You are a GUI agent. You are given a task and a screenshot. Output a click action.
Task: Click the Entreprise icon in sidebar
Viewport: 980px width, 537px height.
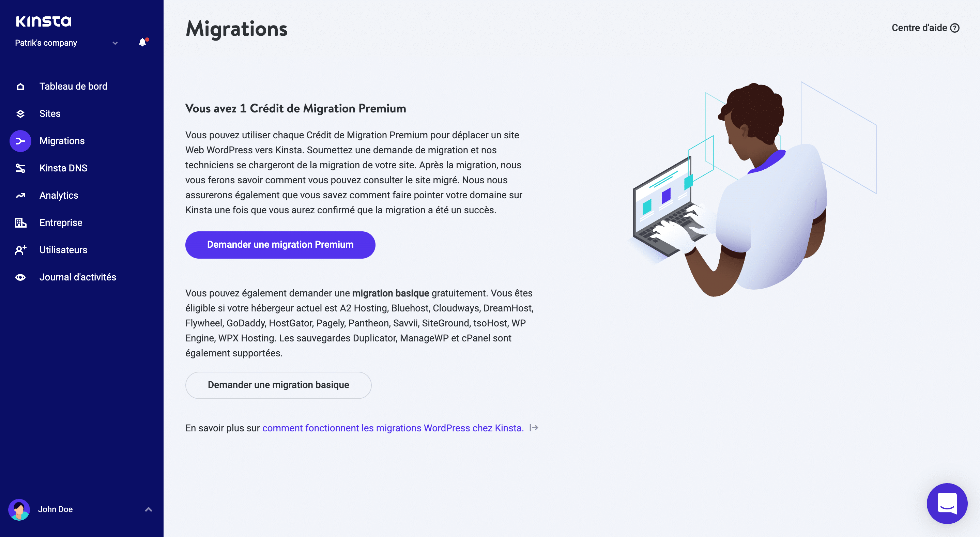pyautogui.click(x=20, y=223)
